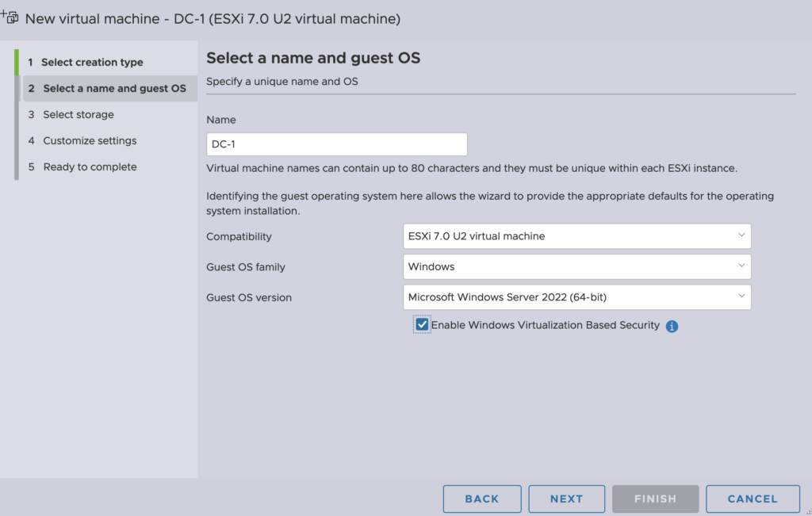Image resolution: width=812 pixels, height=516 pixels.
Task: Open the Microsoft Windows Server 2022 (64-bit) dropdown
Action: click(x=576, y=297)
